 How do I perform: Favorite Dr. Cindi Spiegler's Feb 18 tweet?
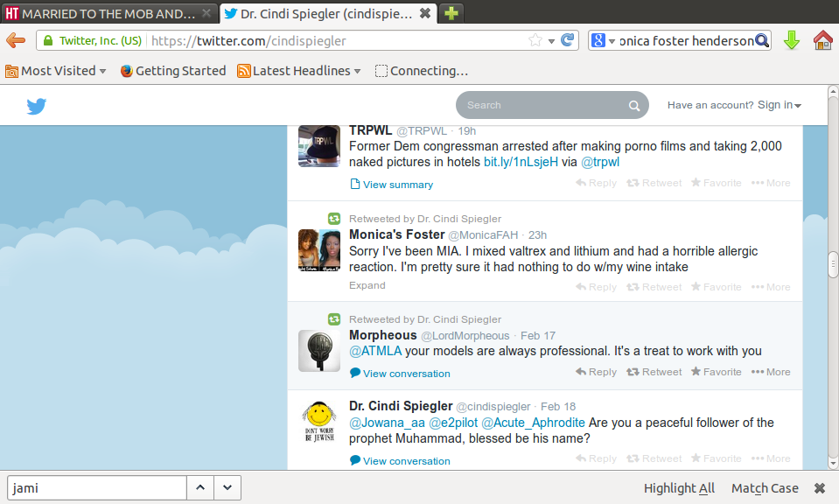point(716,458)
